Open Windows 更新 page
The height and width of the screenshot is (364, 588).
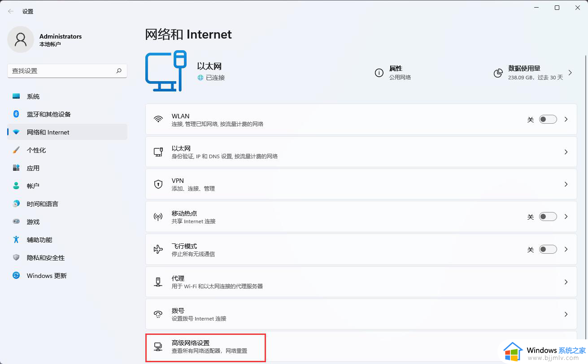pyautogui.click(x=67, y=276)
